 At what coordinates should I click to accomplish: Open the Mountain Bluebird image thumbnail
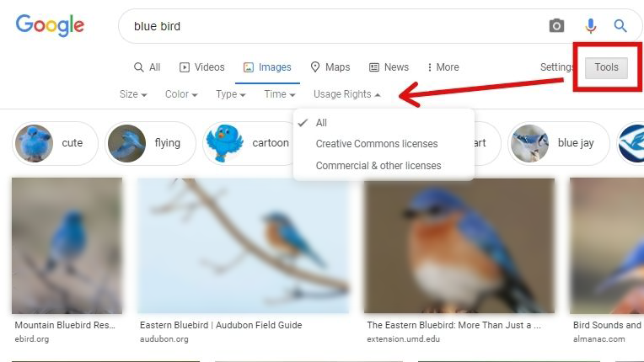(67, 245)
